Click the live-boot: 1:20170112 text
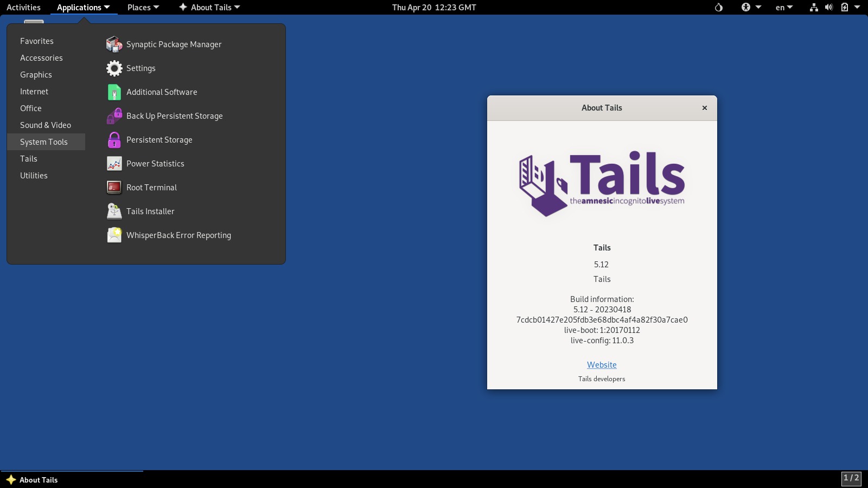The width and height of the screenshot is (868, 488). [x=602, y=330]
